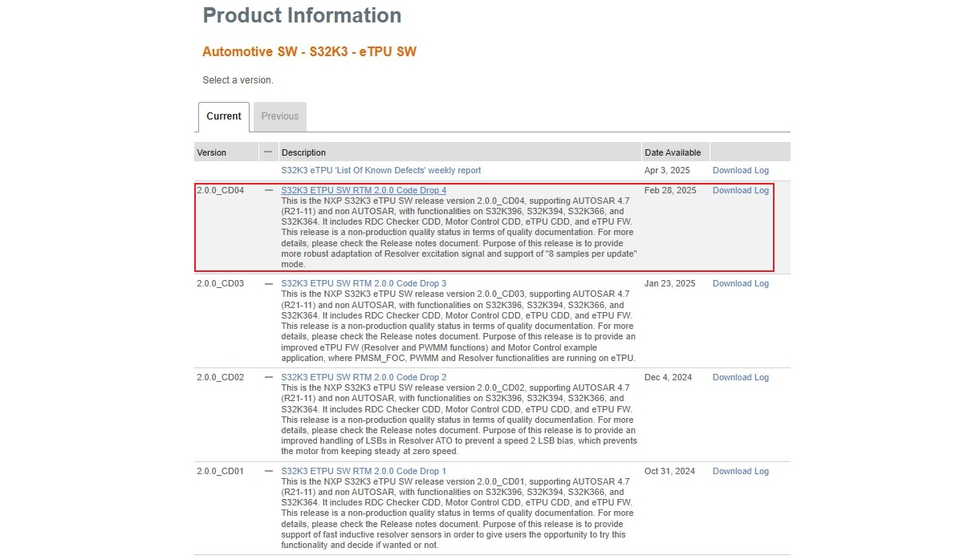
Task: Open S32K3 ETPU SW RTM Code Drop 4 link
Action: [x=364, y=191]
